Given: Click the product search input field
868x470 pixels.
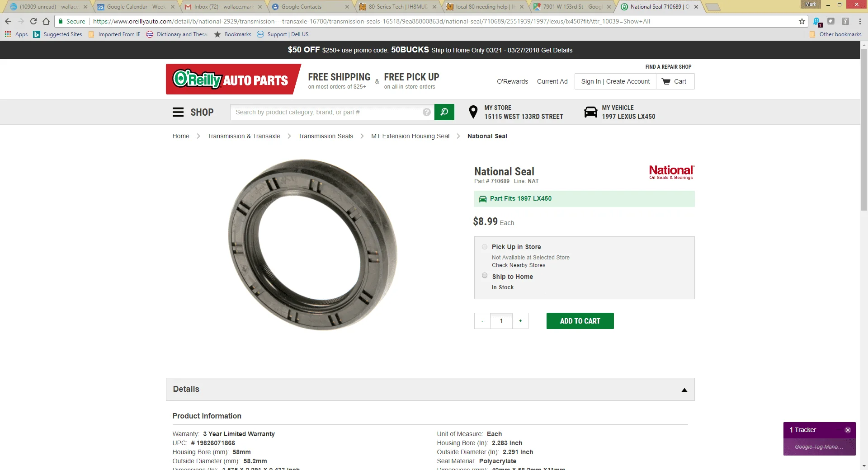Looking at the screenshot, I should pos(328,112).
